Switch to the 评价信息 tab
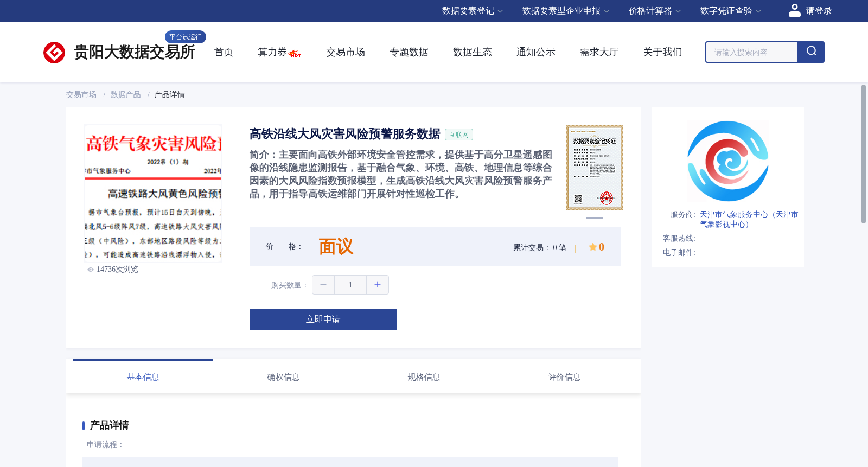The width and height of the screenshot is (868, 467). tap(564, 377)
